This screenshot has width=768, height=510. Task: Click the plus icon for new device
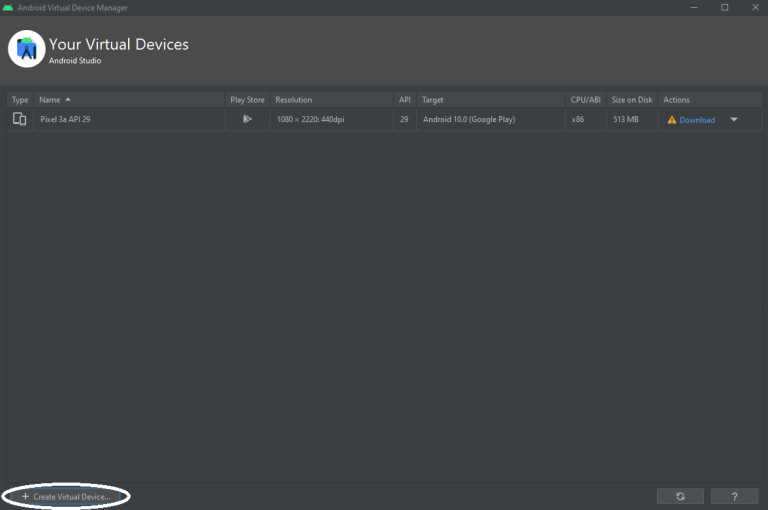[25, 496]
